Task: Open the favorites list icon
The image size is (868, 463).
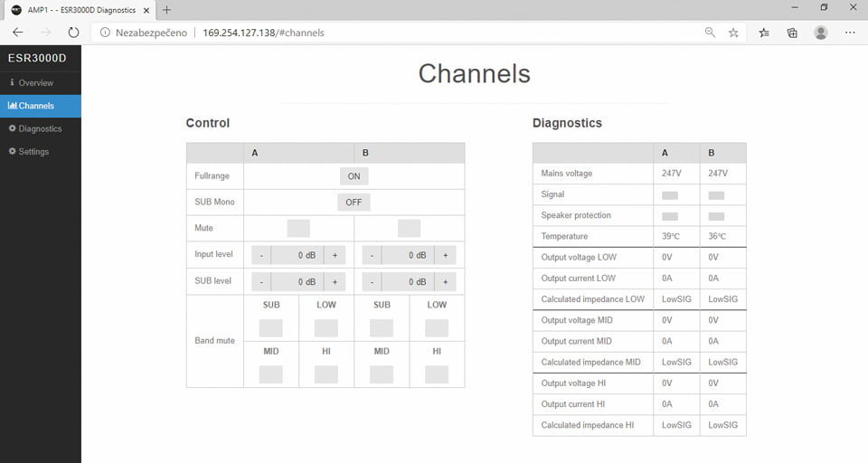Action: (x=764, y=33)
